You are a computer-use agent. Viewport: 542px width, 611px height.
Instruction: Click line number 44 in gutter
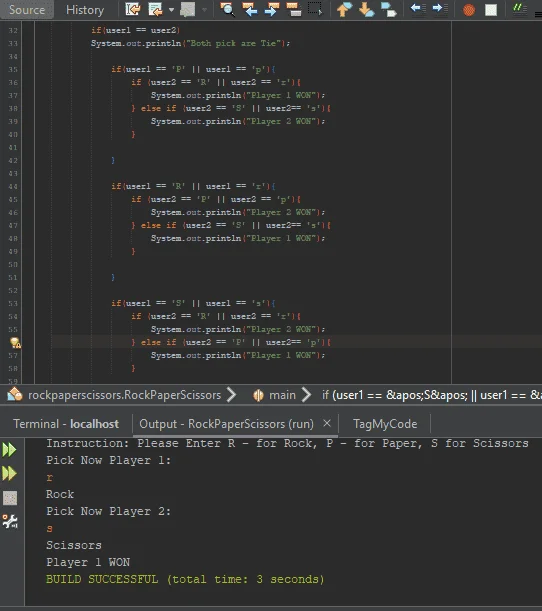(x=13, y=186)
